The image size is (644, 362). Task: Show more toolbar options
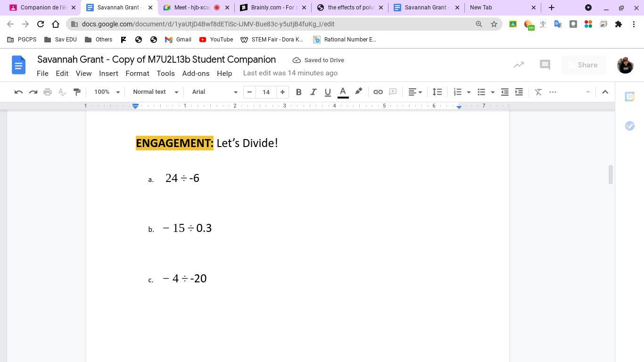(553, 92)
